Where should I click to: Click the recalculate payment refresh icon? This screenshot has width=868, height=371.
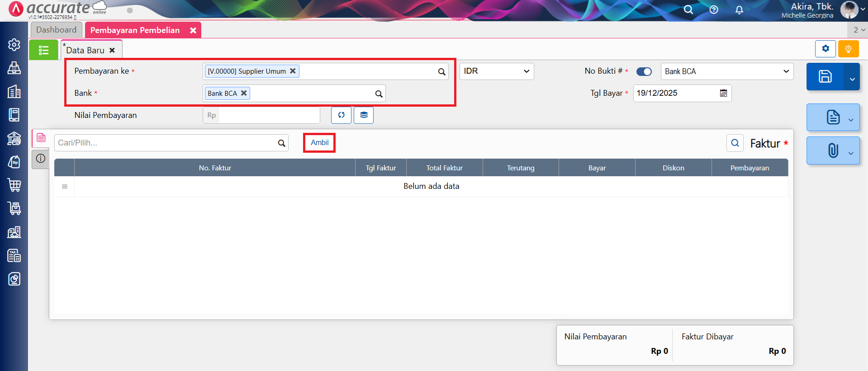(x=341, y=115)
